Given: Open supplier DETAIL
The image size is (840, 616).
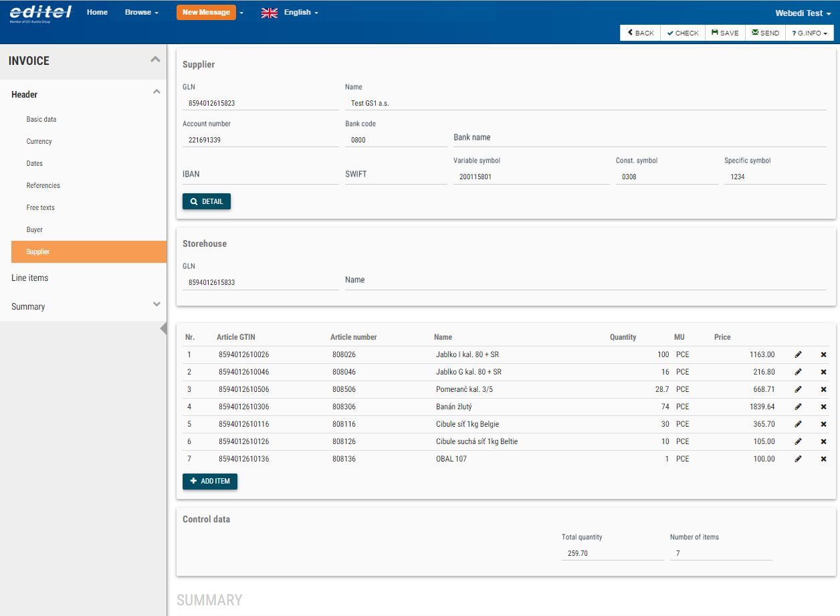Looking at the screenshot, I should click(207, 201).
